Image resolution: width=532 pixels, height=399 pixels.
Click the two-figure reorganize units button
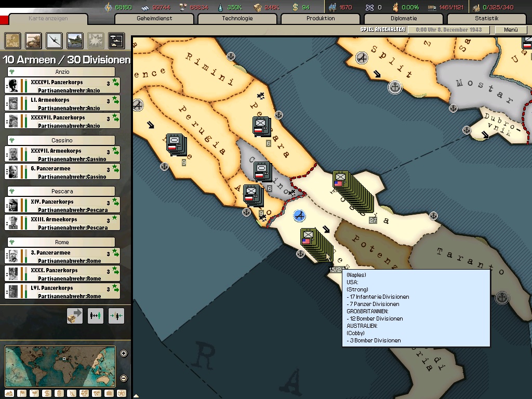[96, 316]
